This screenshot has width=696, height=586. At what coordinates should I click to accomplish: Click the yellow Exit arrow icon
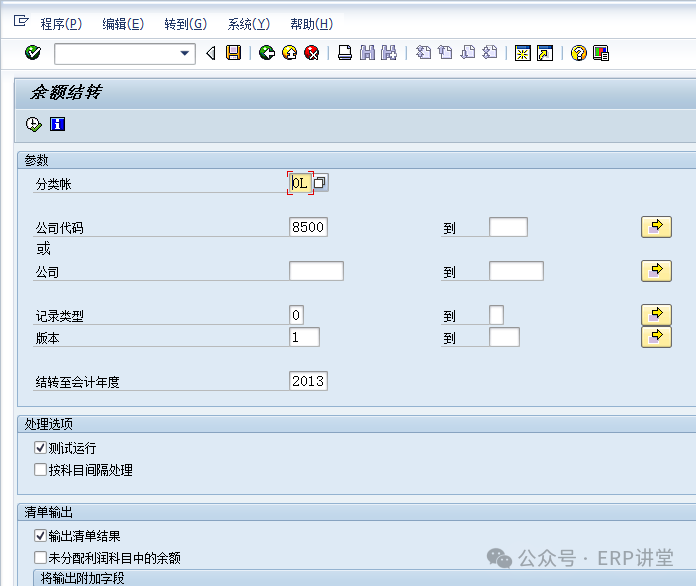click(289, 53)
